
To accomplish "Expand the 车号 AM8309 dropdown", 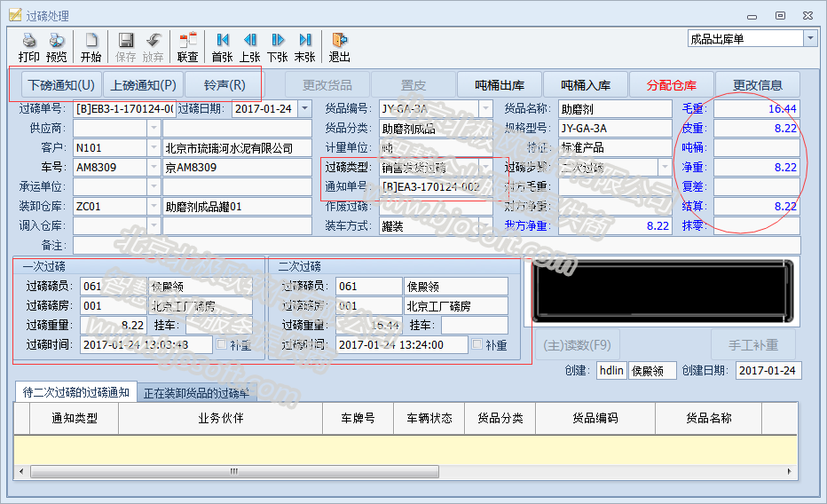I will 154,167.
